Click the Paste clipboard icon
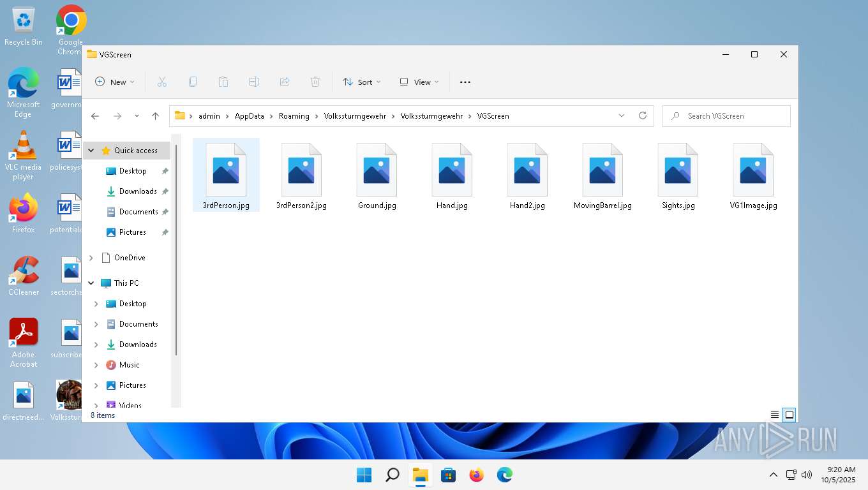This screenshot has height=490, width=868. coord(223,82)
